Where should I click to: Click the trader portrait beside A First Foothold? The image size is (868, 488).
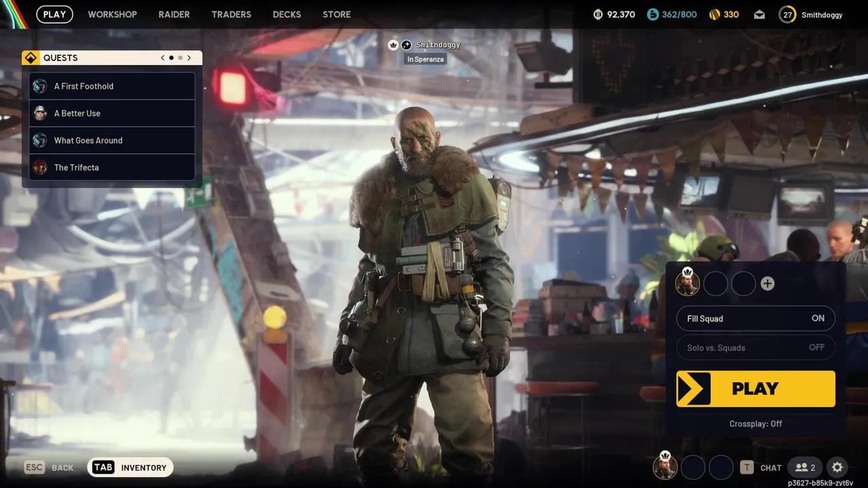point(40,86)
